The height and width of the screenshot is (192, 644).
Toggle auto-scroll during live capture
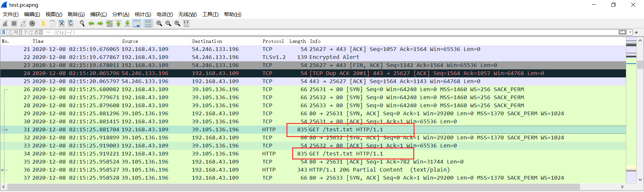pyautogui.click(x=137, y=23)
